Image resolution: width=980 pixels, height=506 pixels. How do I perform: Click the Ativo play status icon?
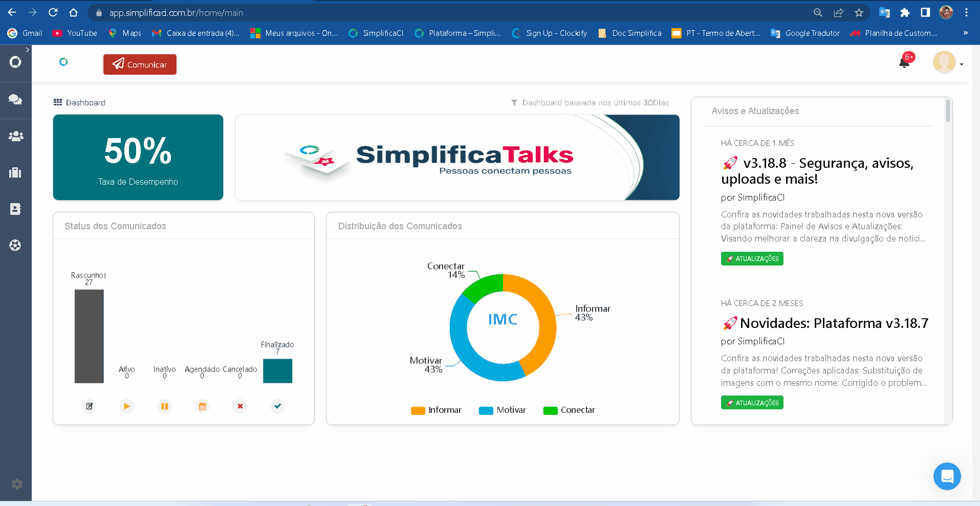(126, 406)
